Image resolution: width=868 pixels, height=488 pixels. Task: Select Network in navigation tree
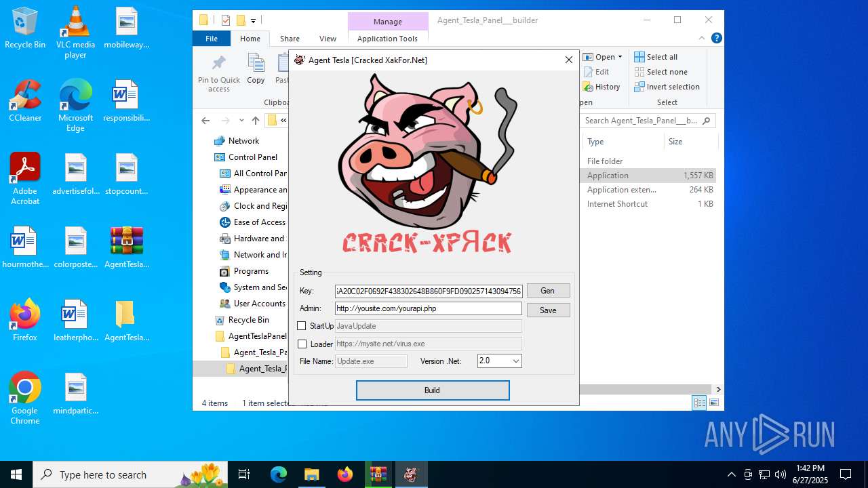click(x=243, y=141)
